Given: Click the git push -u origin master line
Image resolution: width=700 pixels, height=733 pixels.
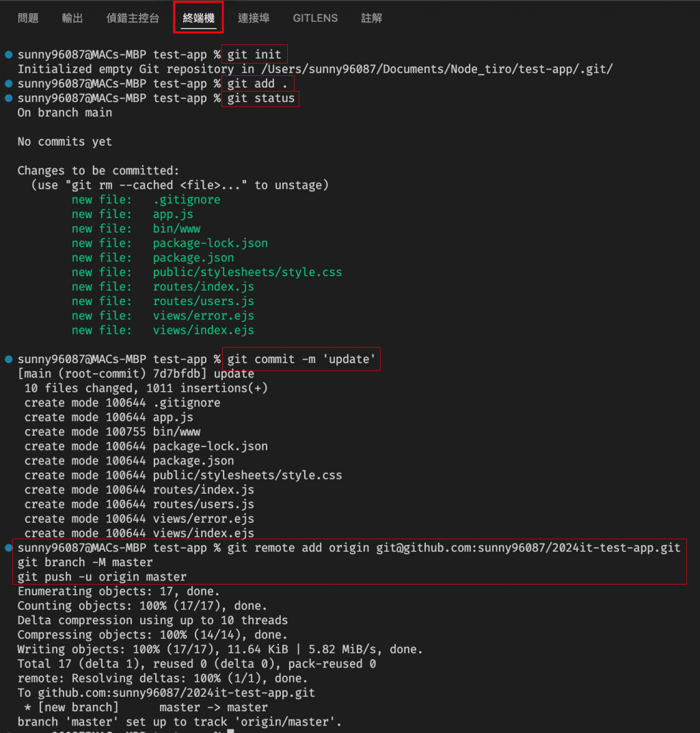Looking at the screenshot, I should point(102,577).
